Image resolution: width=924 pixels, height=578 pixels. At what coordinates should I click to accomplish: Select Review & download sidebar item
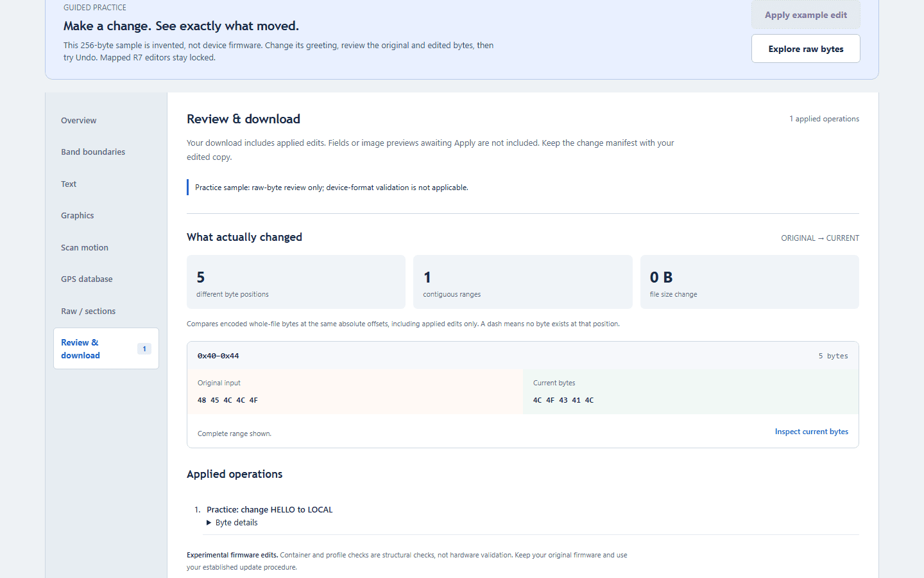tap(106, 349)
